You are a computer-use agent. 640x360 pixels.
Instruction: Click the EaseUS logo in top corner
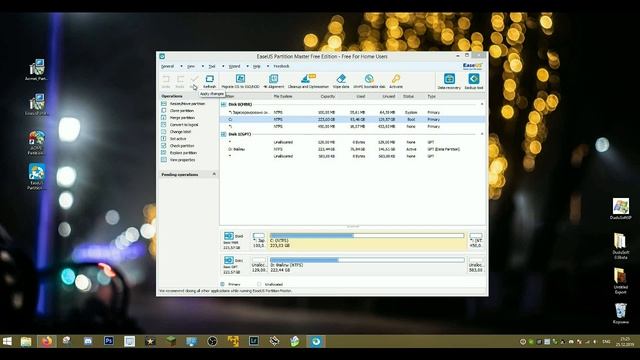(473, 66)
